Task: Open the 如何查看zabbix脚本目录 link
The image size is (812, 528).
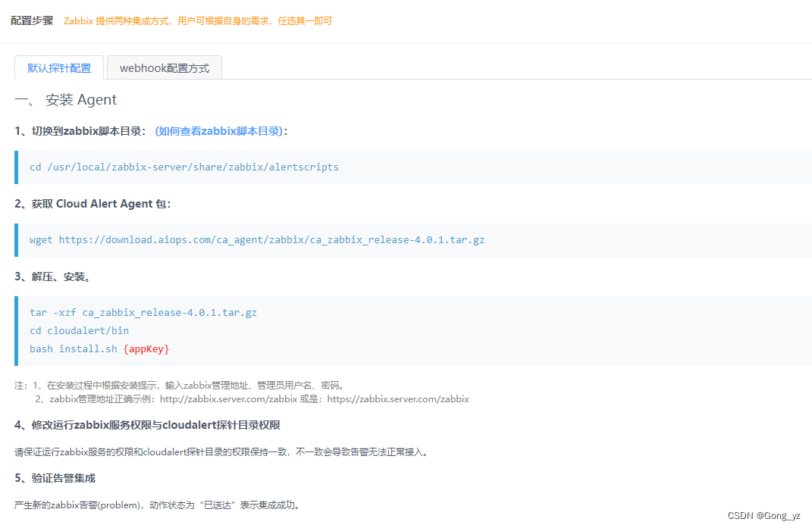Action: click(x=219, y=131)
